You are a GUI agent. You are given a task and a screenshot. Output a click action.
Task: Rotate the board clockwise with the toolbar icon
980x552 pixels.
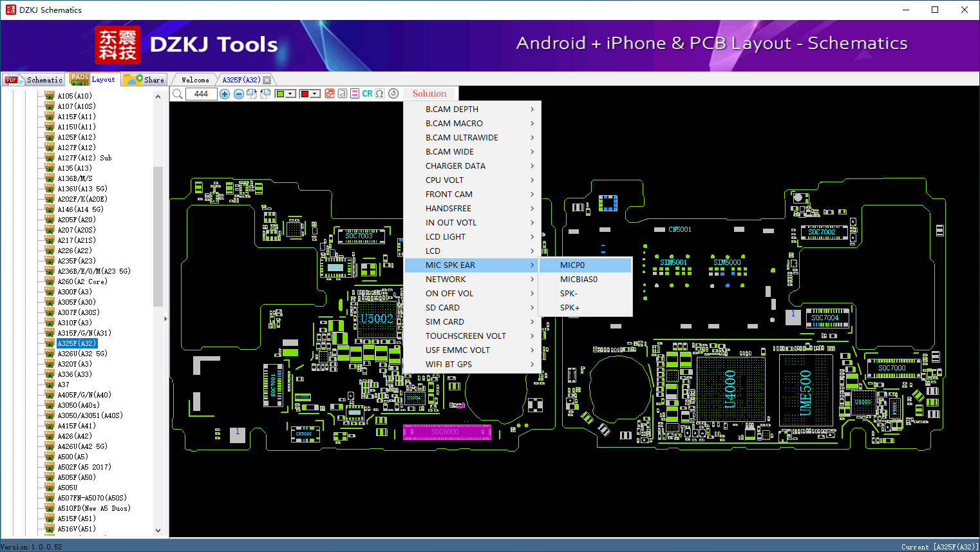[x=252, y=94]
